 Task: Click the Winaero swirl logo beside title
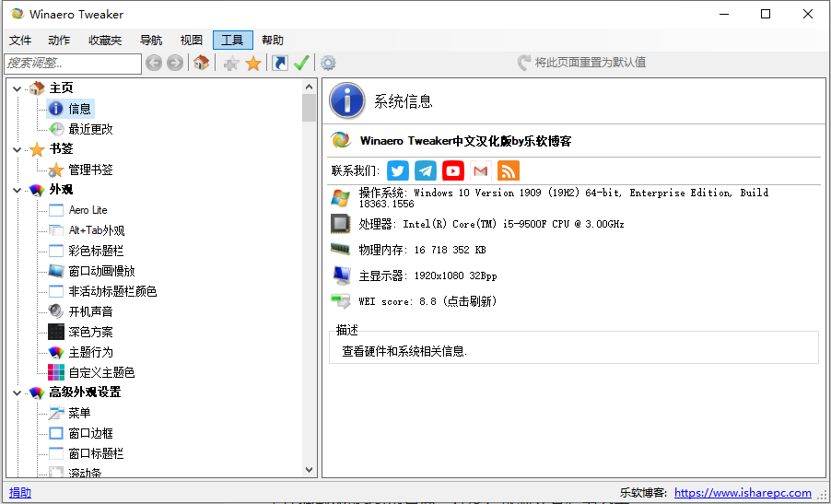(341, 140)
